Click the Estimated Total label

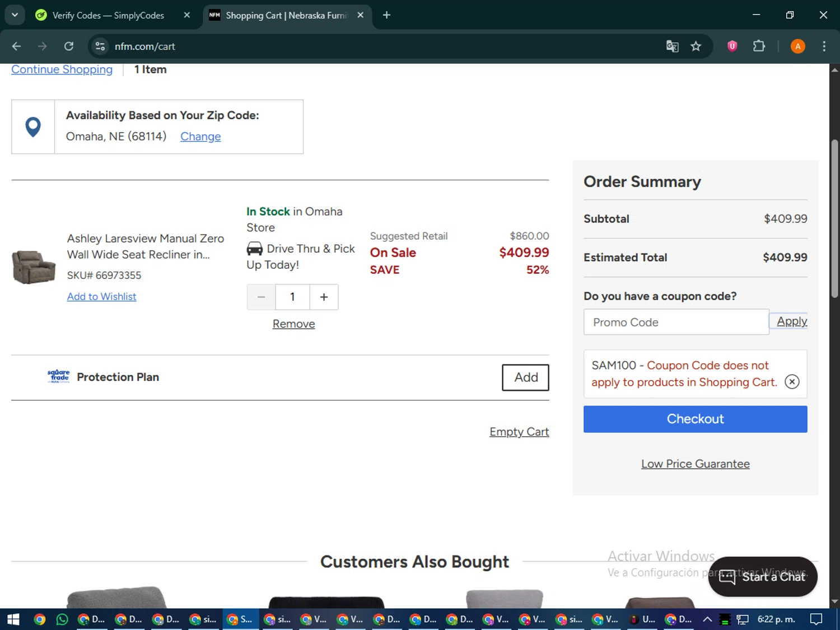tap(625, 258)
